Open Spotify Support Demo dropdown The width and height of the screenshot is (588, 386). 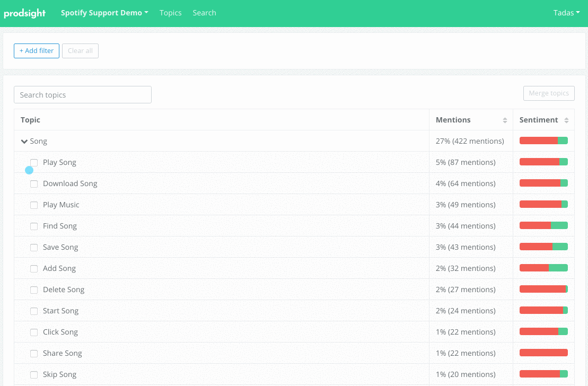(104, 13)
